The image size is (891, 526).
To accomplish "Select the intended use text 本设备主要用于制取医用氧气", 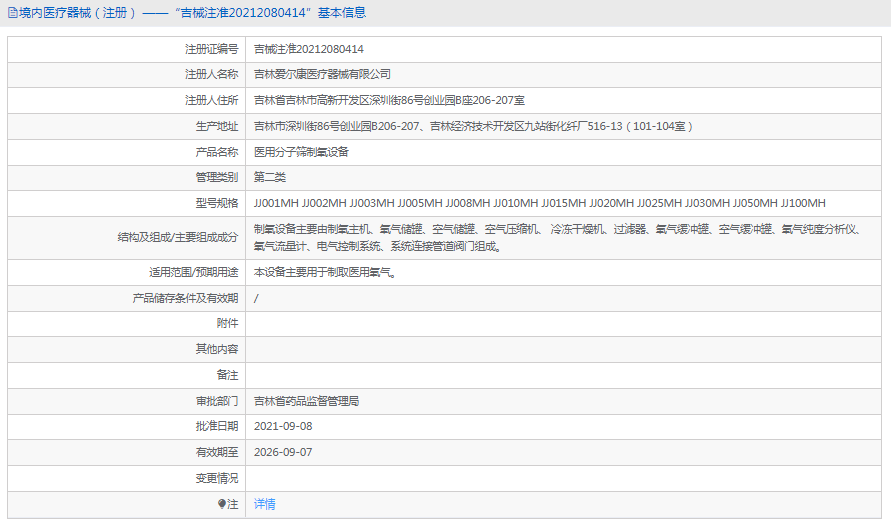I will tap(325, 273).
